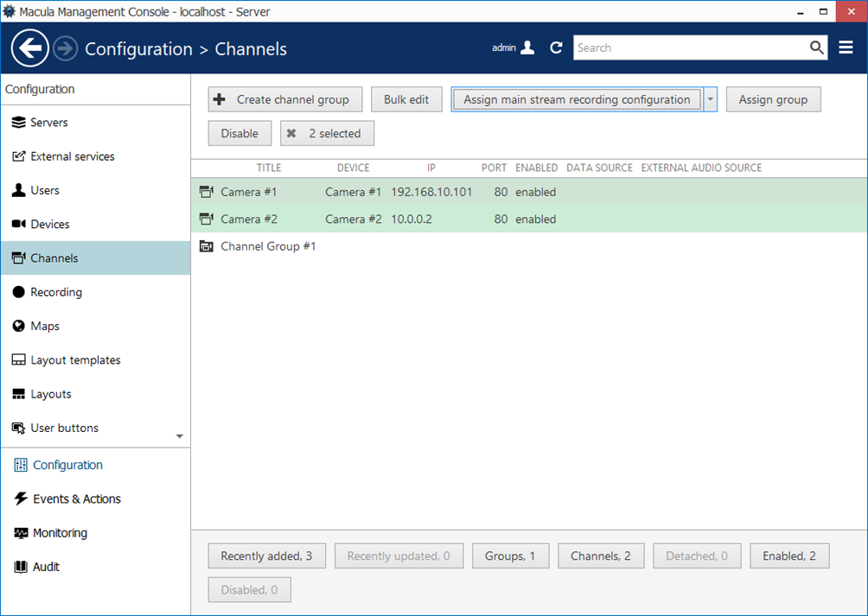Clear the 2 selected items button
This screenshot has width=868, height=616.
click(x=327, y=133)
